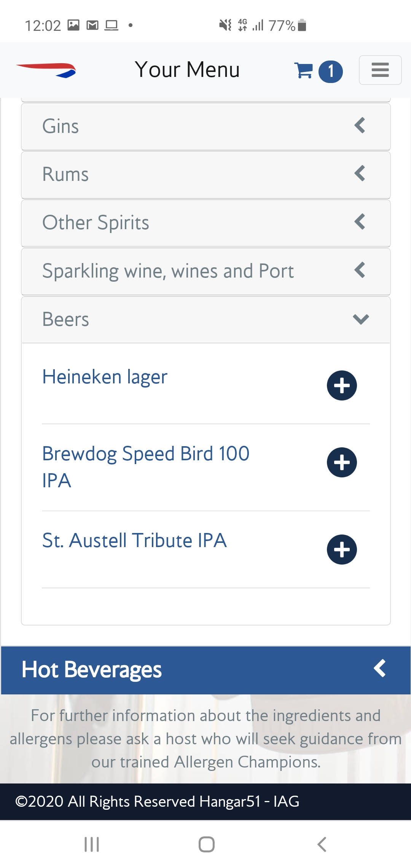Expand the Other Spirits section

205,223
